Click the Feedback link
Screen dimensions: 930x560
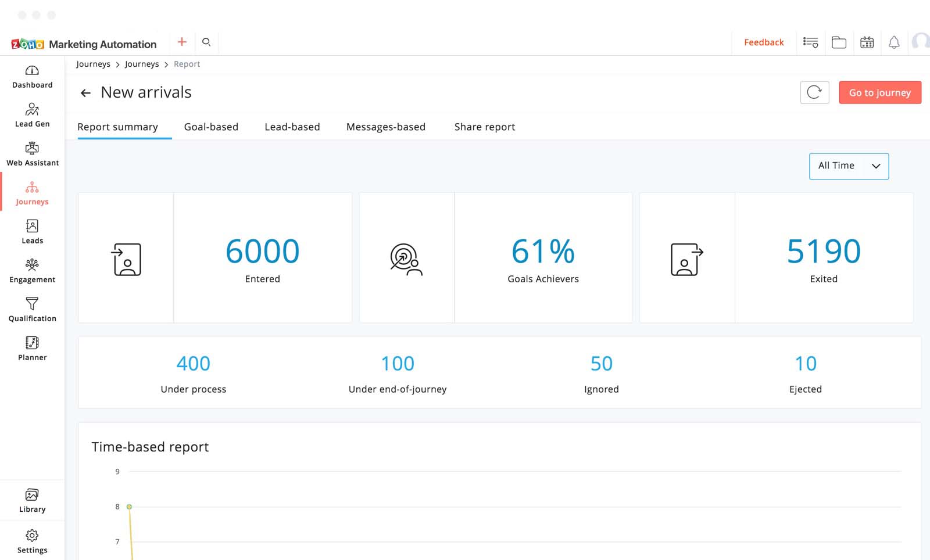coord(764,42)
